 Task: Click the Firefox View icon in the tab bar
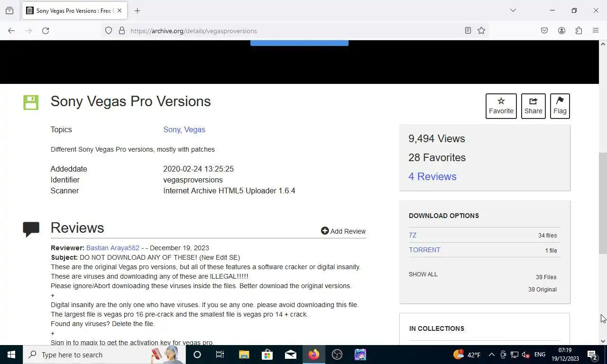[x=9, y=10]
